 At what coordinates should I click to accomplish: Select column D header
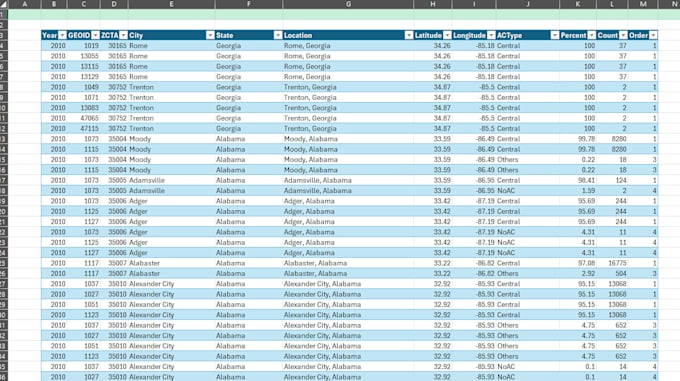[x=114, y=4]
